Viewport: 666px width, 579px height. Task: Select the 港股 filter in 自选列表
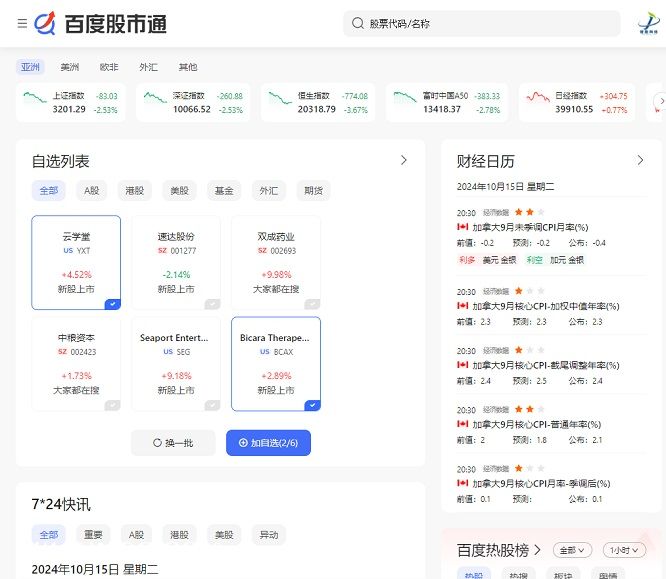pyautogui.click(x=135, y=191)
